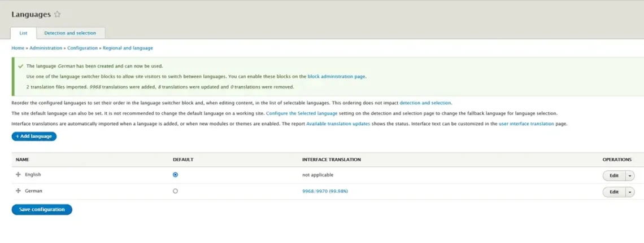Expand operations dropdown arrow for English
644x243 pixels.
click(630, 176)
